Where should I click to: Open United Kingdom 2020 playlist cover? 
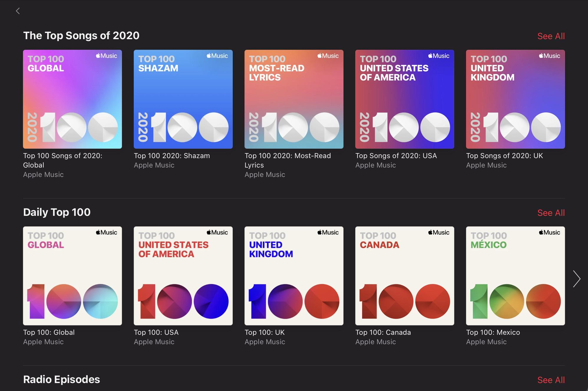tap(516, 99)
